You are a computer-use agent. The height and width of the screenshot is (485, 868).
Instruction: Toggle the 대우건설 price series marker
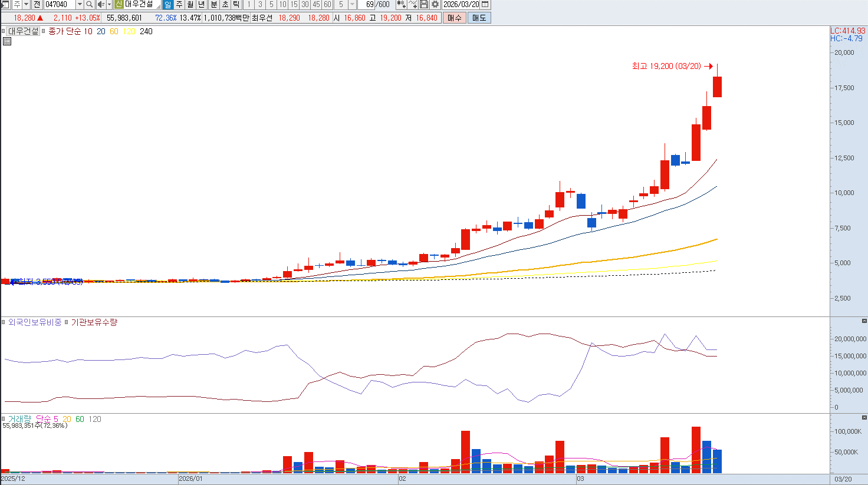coord(4,31)
